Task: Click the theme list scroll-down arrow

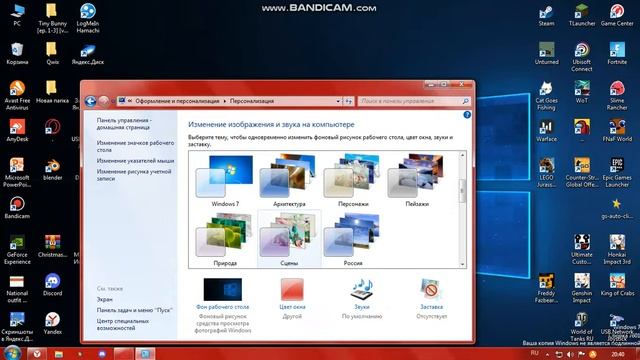Action: click(462, 264)
